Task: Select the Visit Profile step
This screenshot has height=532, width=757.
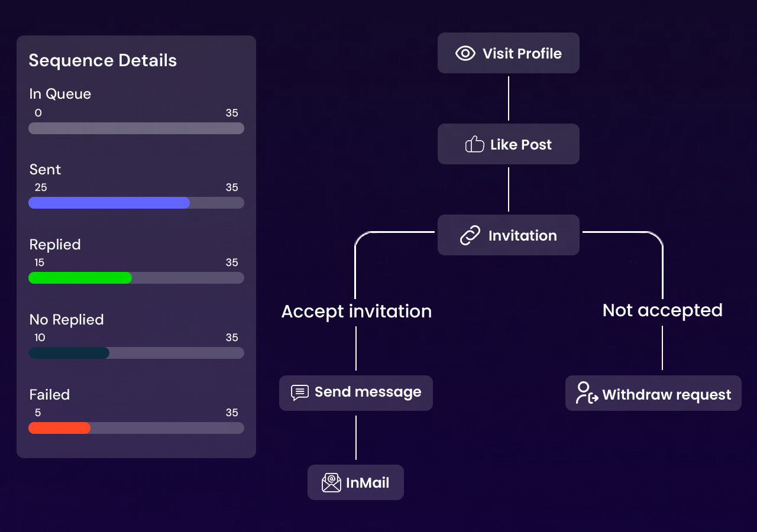Action: coord(508,53)
